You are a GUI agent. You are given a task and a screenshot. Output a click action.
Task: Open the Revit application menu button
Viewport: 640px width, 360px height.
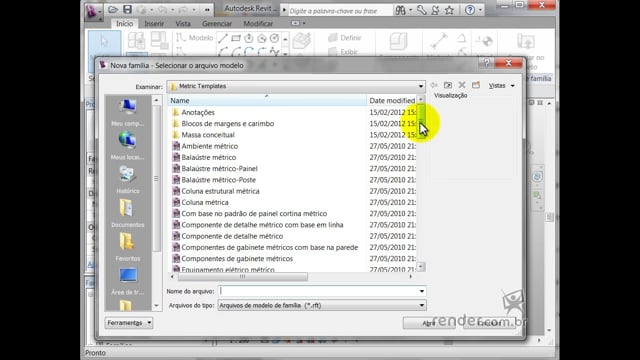93,11
